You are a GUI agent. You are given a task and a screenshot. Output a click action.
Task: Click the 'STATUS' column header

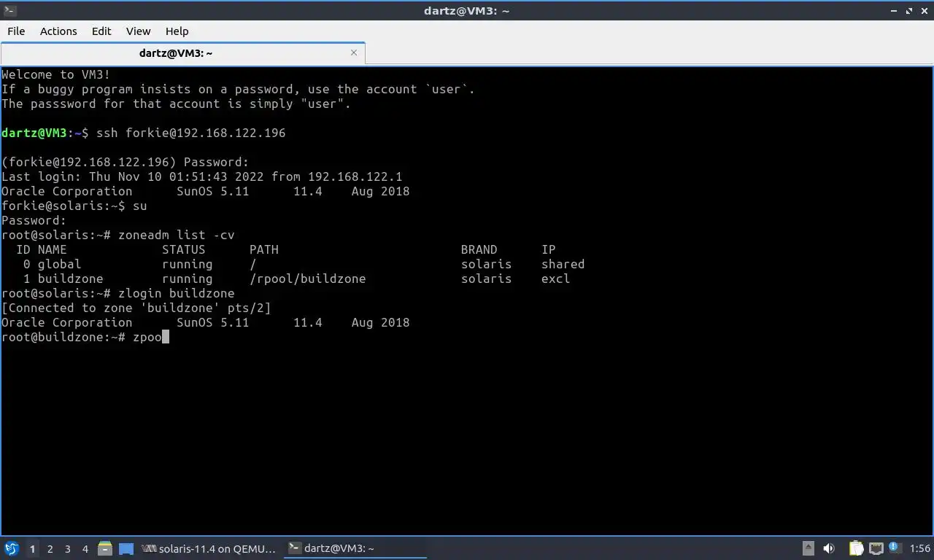183,249
